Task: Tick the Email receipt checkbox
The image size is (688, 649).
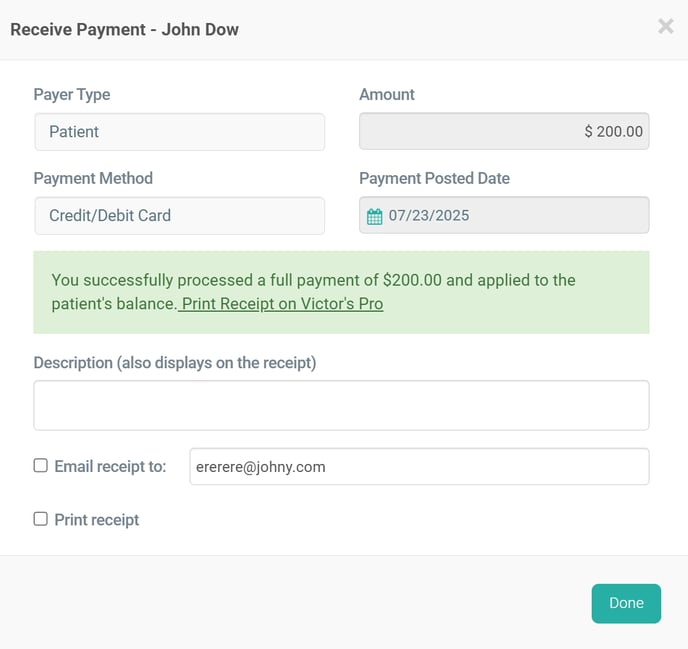Action: point(41,466)
